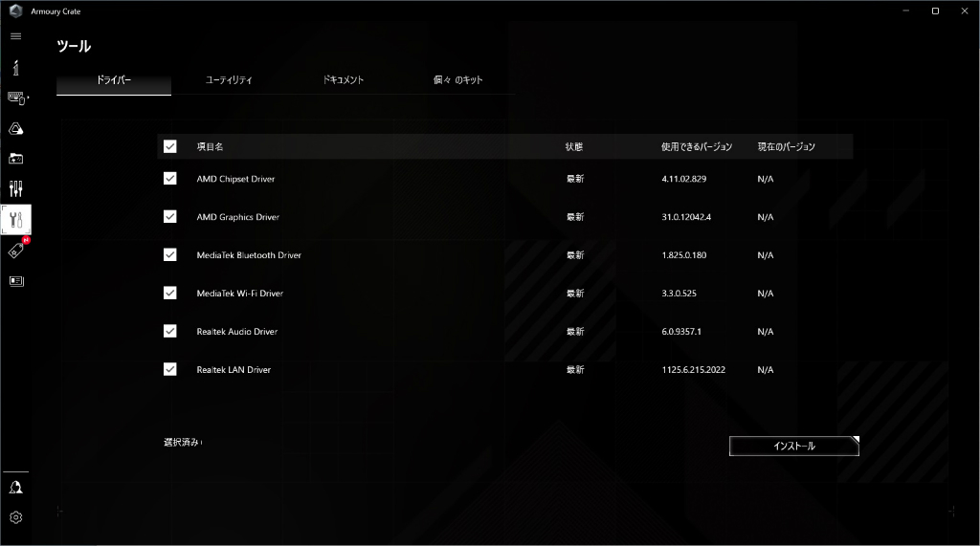Switch to the 個々のキット tab
This screenshot has height=546, width=980.
458,80
